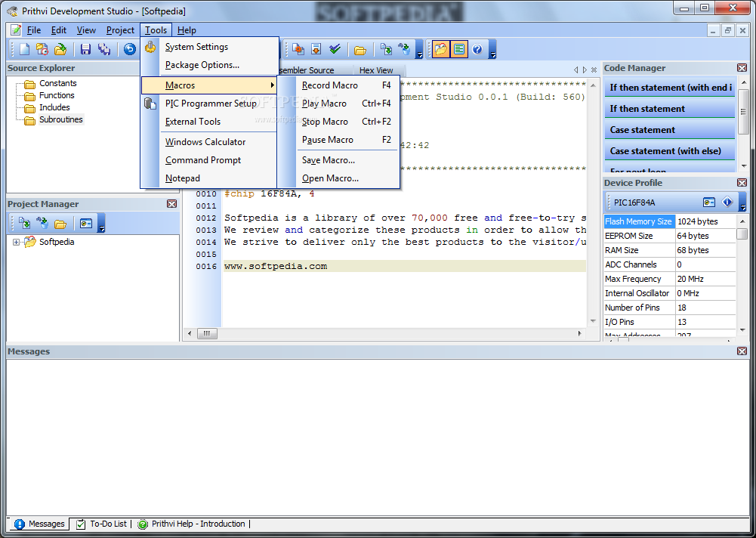Click Project Manager add file icon

(x=24, y=224)
